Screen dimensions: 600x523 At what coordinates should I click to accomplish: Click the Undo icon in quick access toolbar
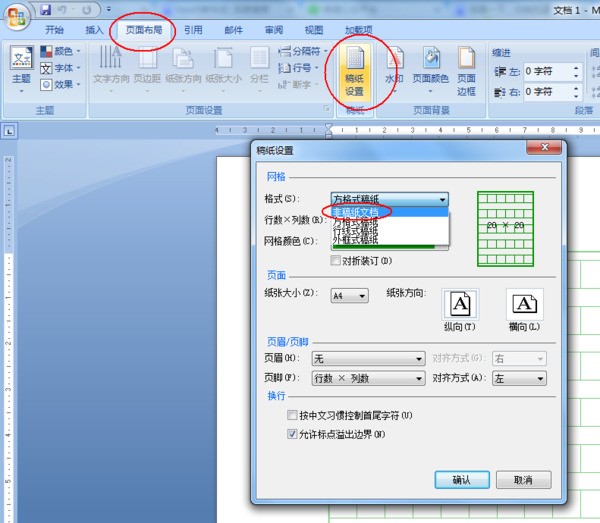click(62, 10)
